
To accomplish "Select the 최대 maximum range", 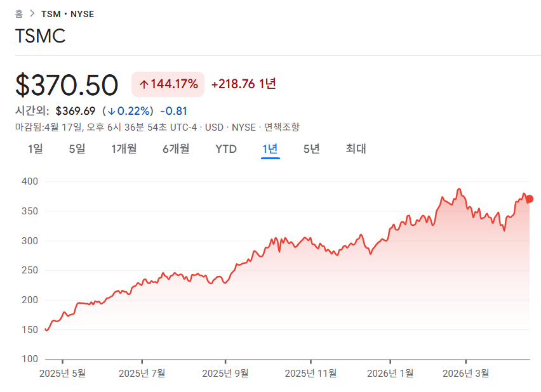I will (355, 148).
